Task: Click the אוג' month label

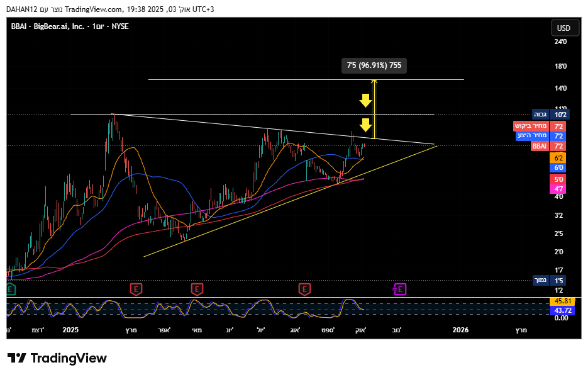Action: pos(296,330)
